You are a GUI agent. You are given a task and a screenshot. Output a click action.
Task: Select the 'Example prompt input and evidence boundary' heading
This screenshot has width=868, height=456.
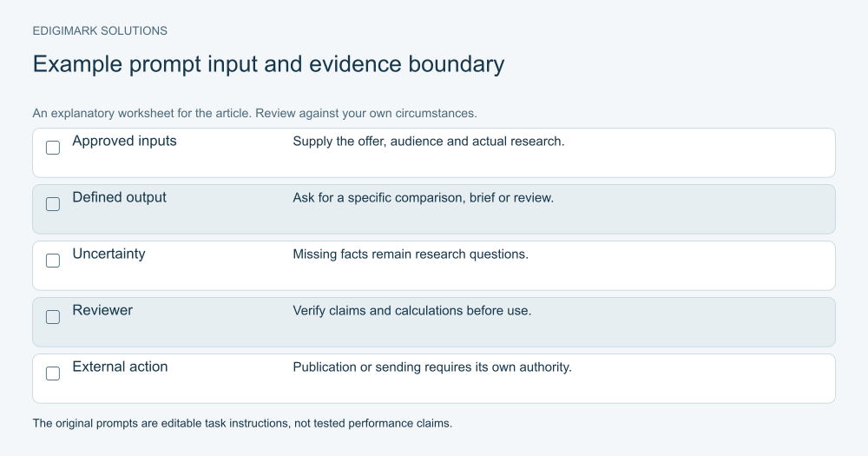coord(268,64)
